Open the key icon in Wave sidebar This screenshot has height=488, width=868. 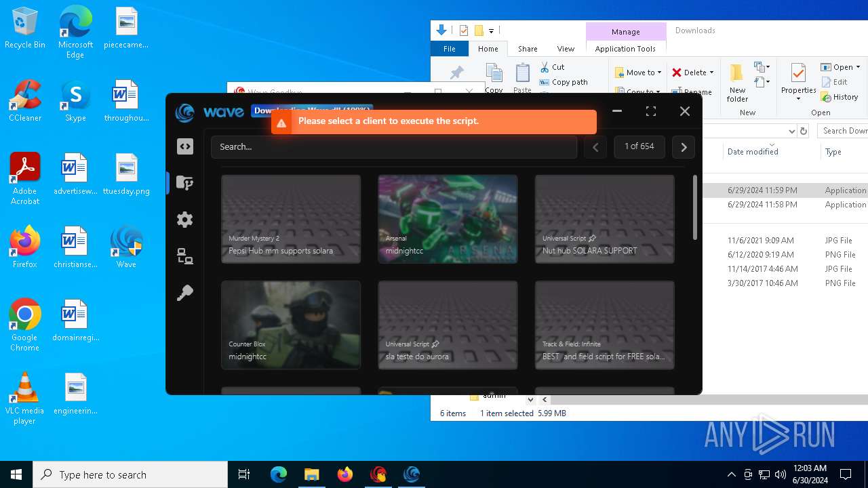184,293
